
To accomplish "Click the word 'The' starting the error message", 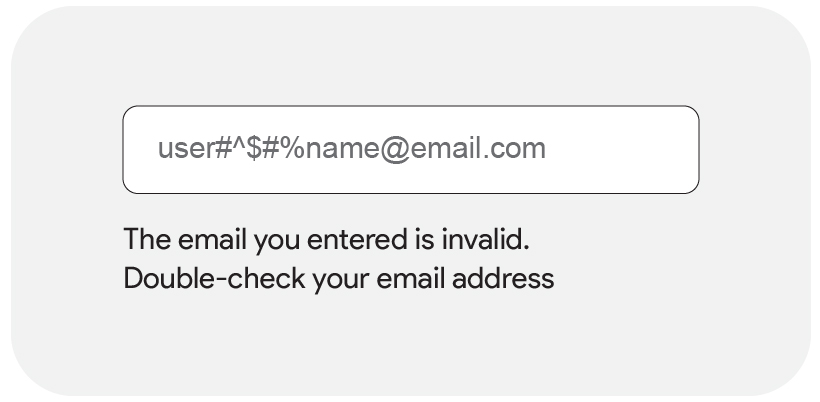I will pyautogui.click(x=147, y=239).
